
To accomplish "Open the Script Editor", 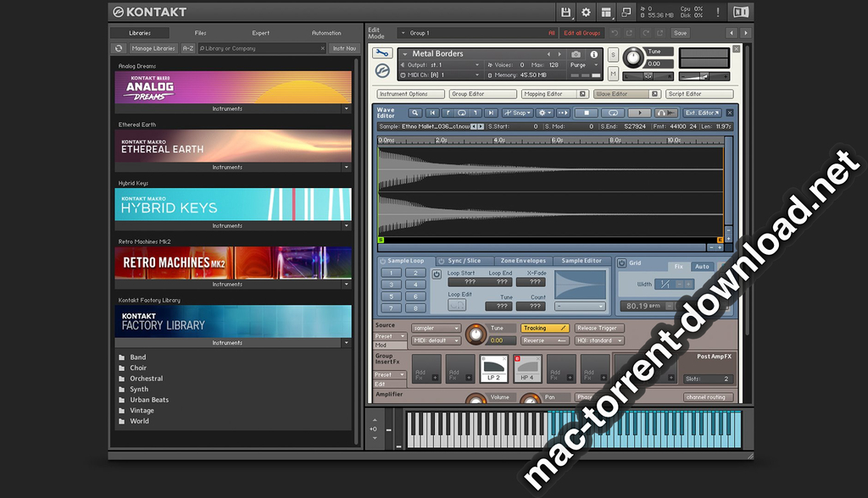I will point(699,93).
